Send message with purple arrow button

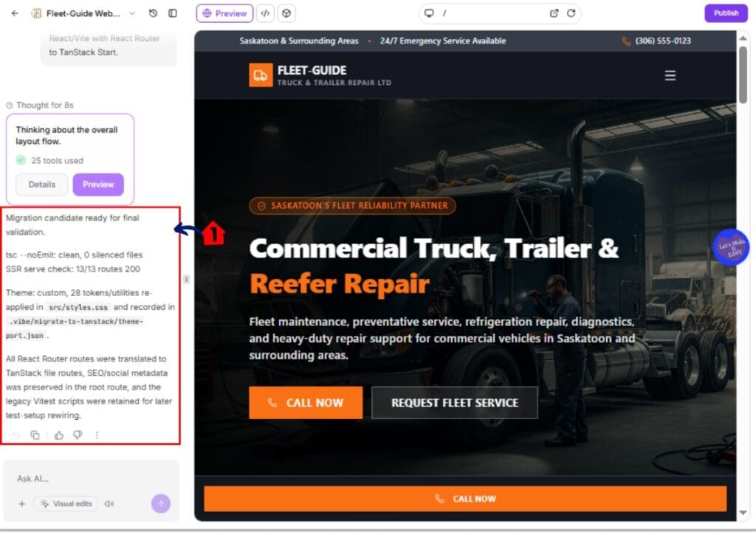click(161, 504)
